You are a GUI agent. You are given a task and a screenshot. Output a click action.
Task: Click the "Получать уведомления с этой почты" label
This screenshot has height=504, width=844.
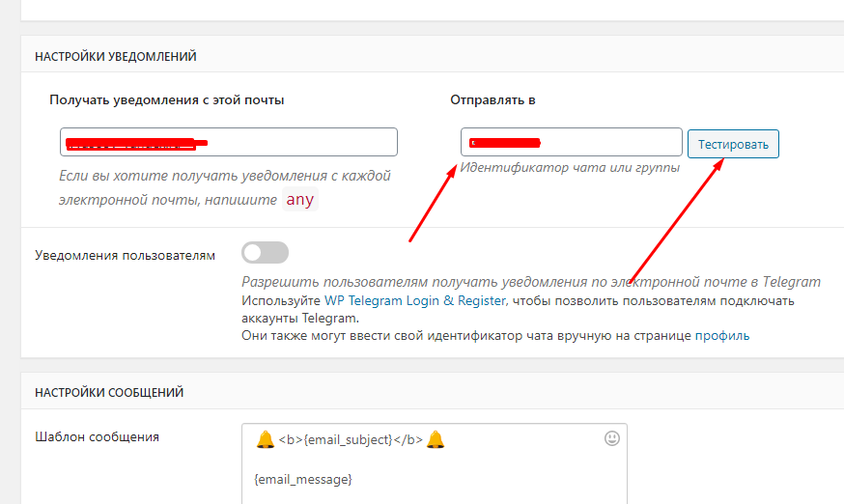click(x=167, y=99)
